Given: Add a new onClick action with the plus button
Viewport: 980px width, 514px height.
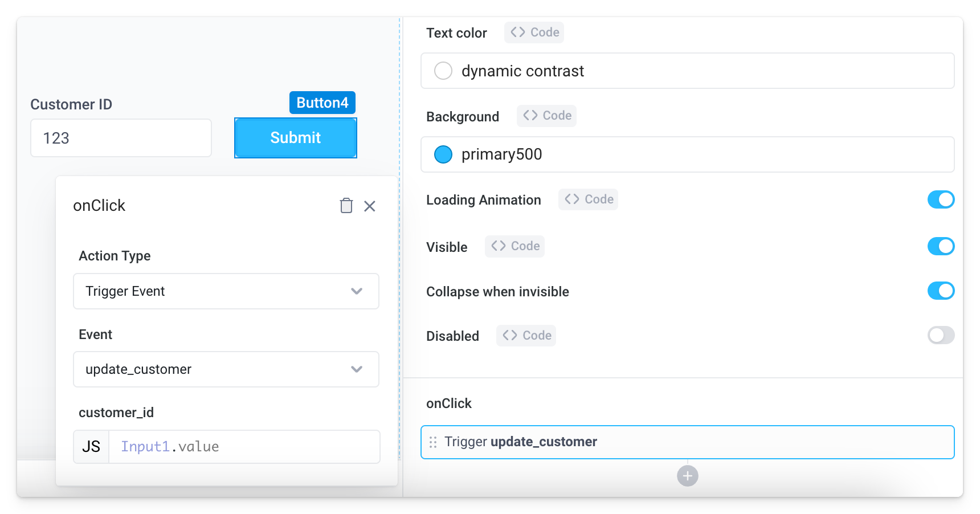Looking at the screenshot, I should pos(687,475).
